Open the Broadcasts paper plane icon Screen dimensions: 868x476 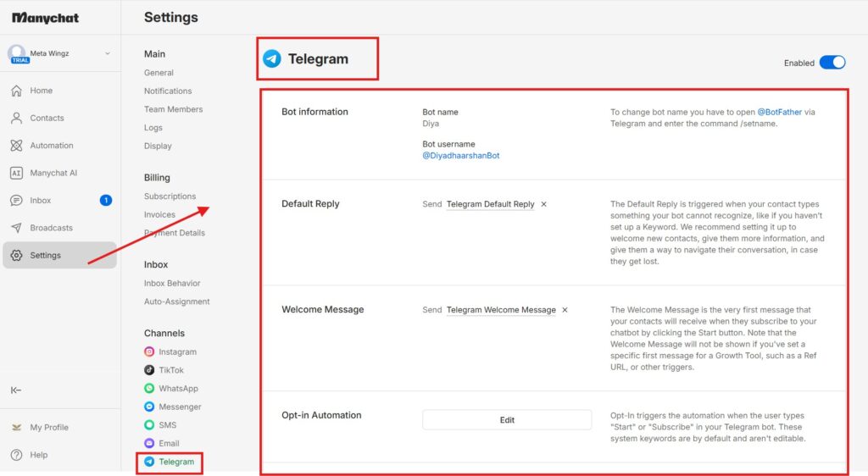point(17,228)
